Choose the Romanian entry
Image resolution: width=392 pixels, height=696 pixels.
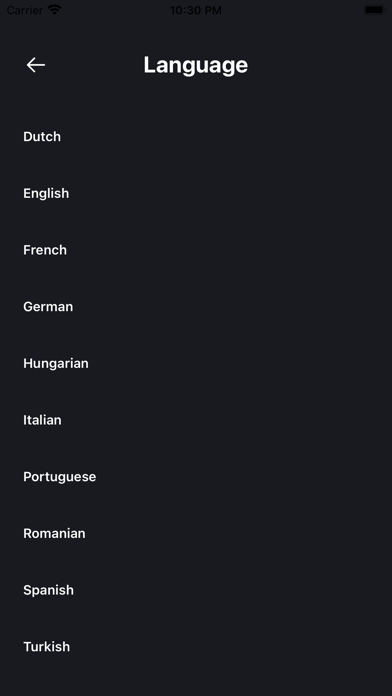pyautogui.click(x=54, y=534)
